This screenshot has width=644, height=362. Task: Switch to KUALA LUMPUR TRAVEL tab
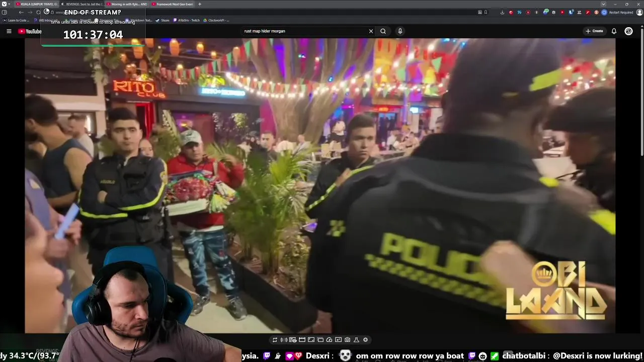point(36,4)
